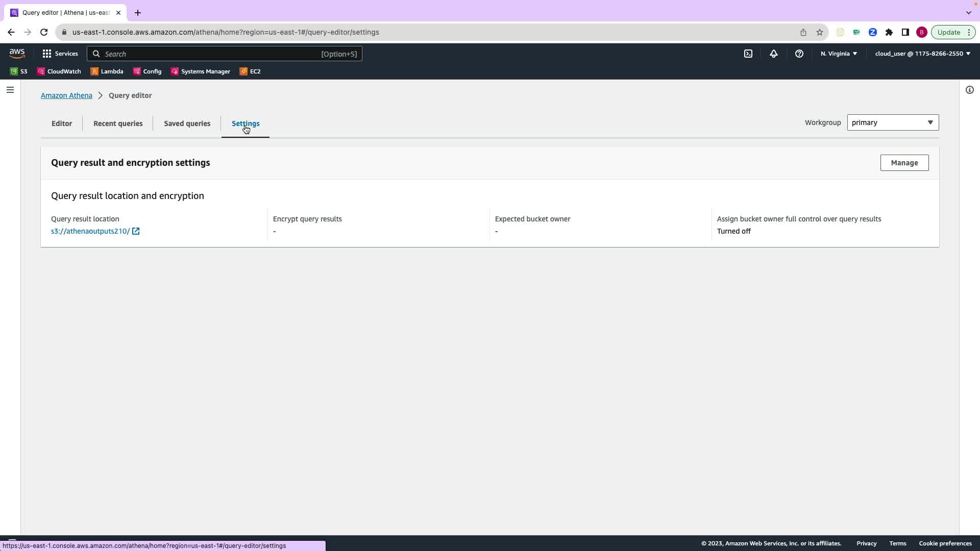Expand the cloud_user account menu

click(922, 54)
